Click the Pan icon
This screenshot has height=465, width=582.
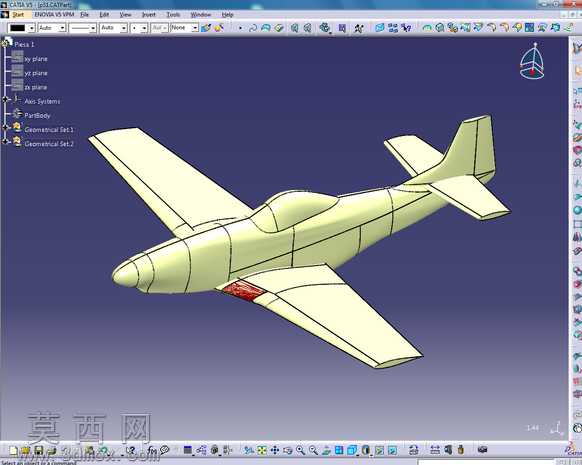point(275,451)
